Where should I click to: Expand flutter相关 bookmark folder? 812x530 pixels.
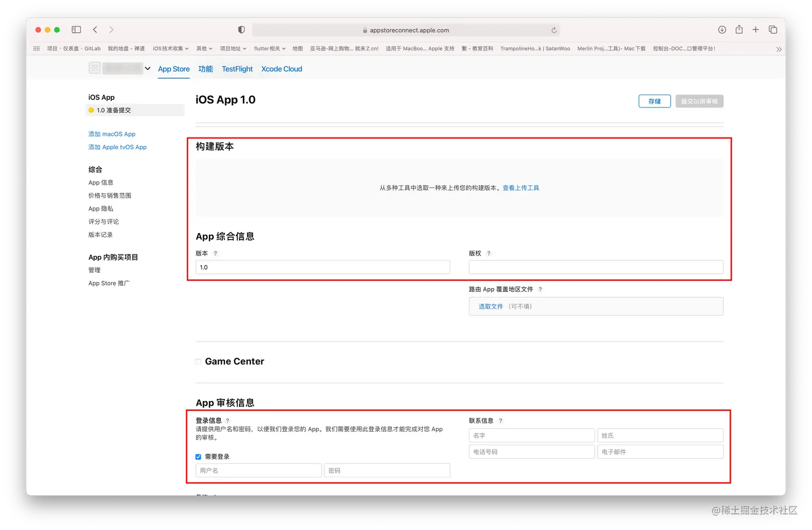coord(270,48)
